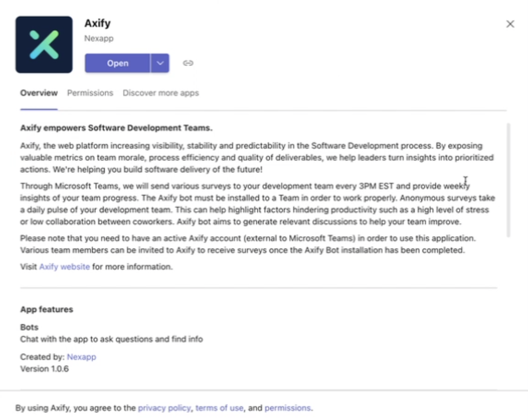Switch to the Permissions tab
The width and height of the screenshot is (528, 420).
click(x=90, y=93)
